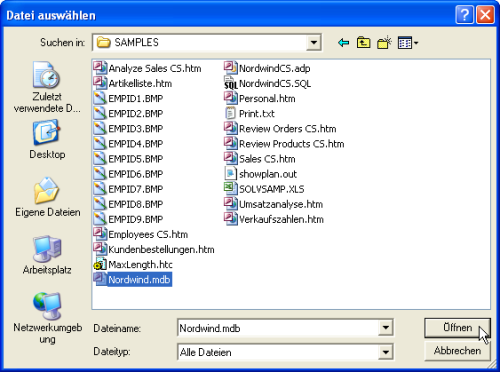Select the Personal.htm file icon
The width and height of the screenshot is (500, 372).
click(x=231, y=98)
